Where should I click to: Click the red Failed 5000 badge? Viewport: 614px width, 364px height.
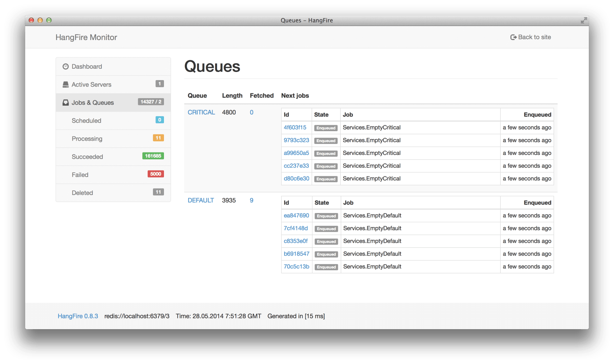coord(156,174)
